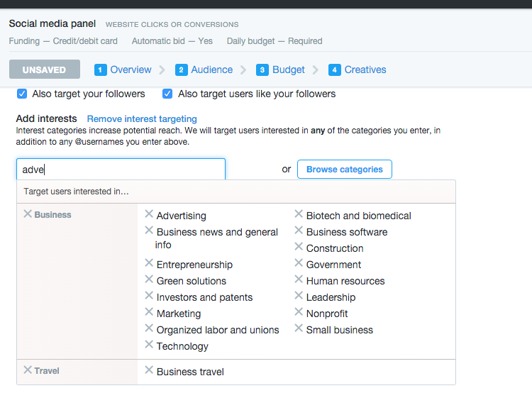
Task: Click the X icon beside Government
Action: [299, 263]
